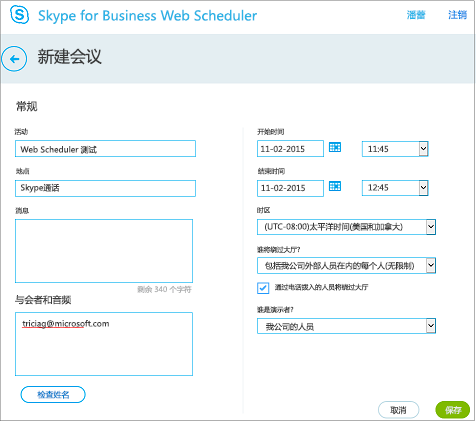The width and height of the screenshot is (476, 422).
Task: Expand the 11:45 start time dropdown
Action: tap(395, 149)
